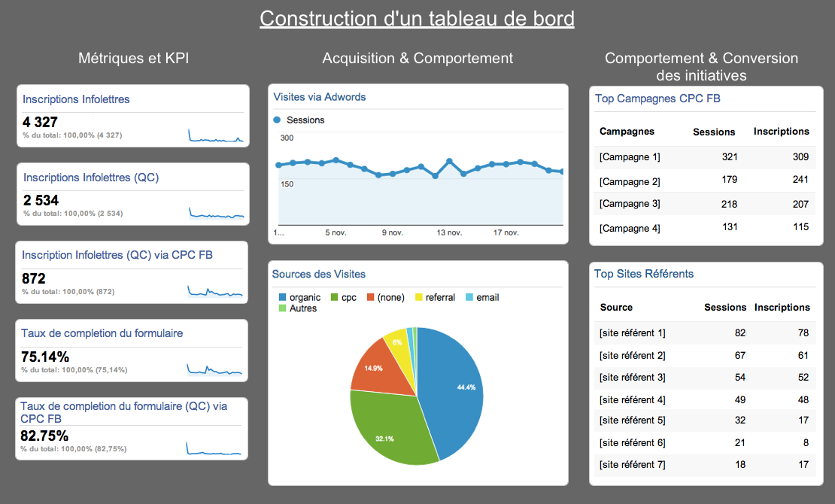Select the [Campagne 3] row label
This screenshot has height=504, width=835.
(630, 204)
